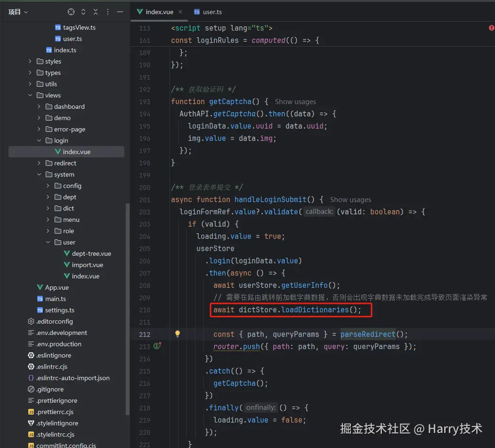
Task: Open .prettierignore file
Action: pos(53,400)
